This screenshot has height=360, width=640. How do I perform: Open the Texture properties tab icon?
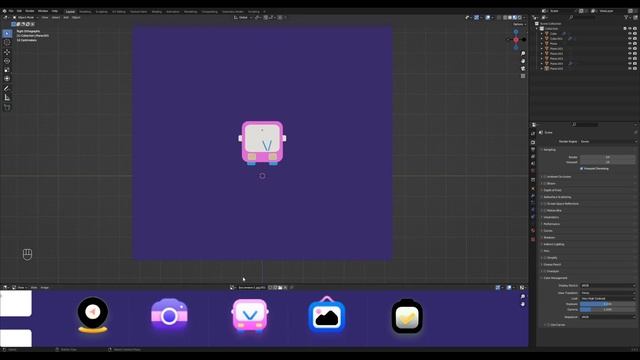[533, 239]
